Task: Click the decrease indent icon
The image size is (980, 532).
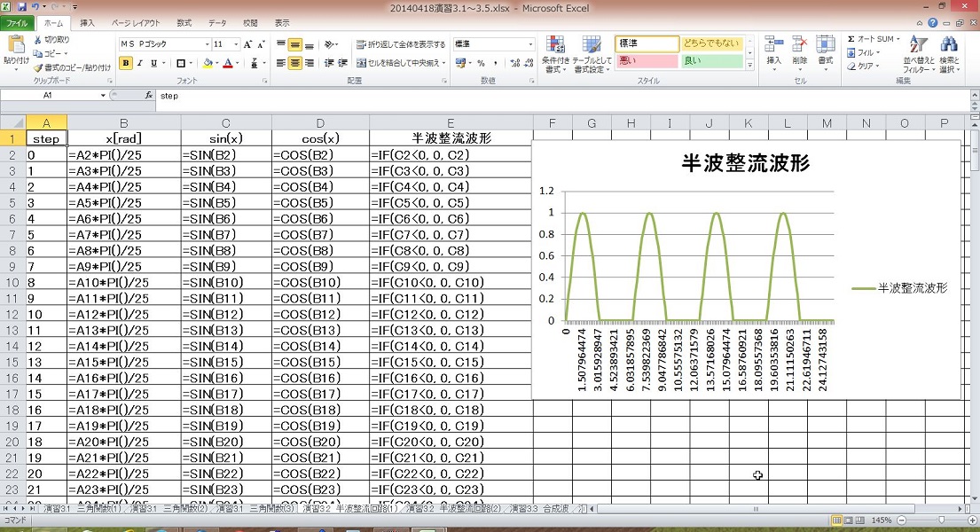Action: tap(329, 63)
